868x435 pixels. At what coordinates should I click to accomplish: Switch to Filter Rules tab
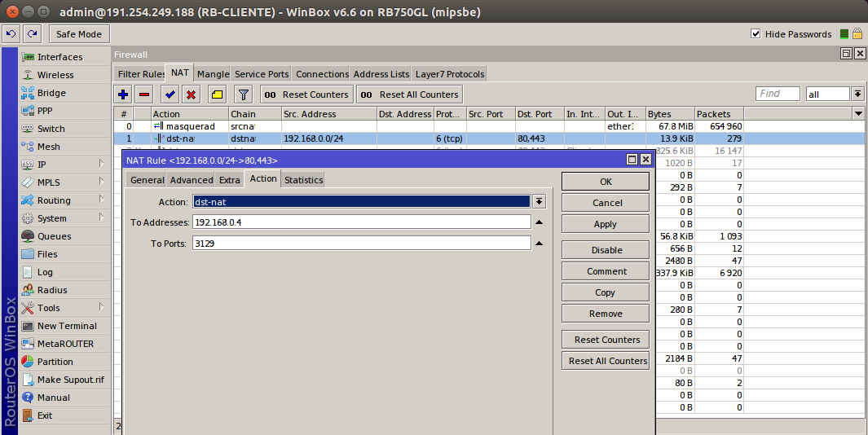point(140,74)
